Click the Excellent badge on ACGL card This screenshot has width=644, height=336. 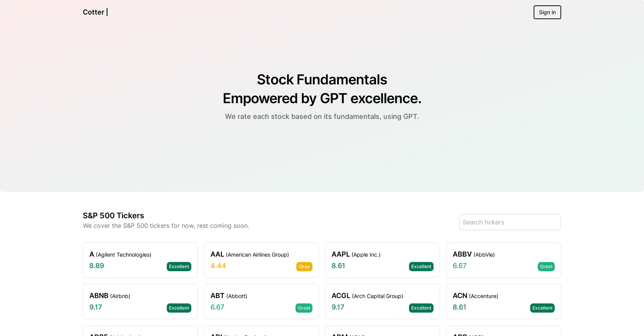pos(421,308)
